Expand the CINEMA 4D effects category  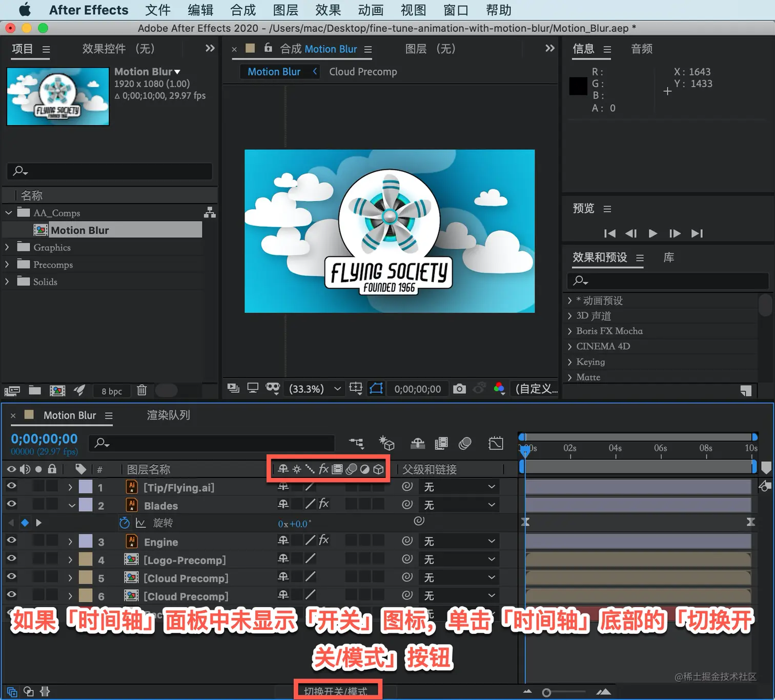tap(569, 347)
